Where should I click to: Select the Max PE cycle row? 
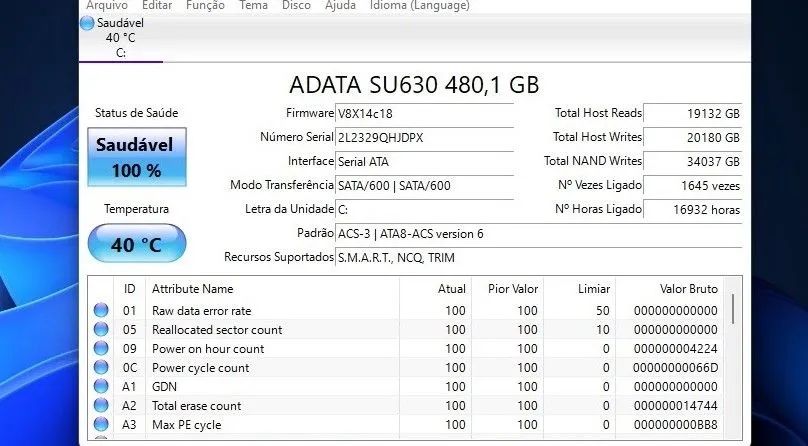pos(406,424)
